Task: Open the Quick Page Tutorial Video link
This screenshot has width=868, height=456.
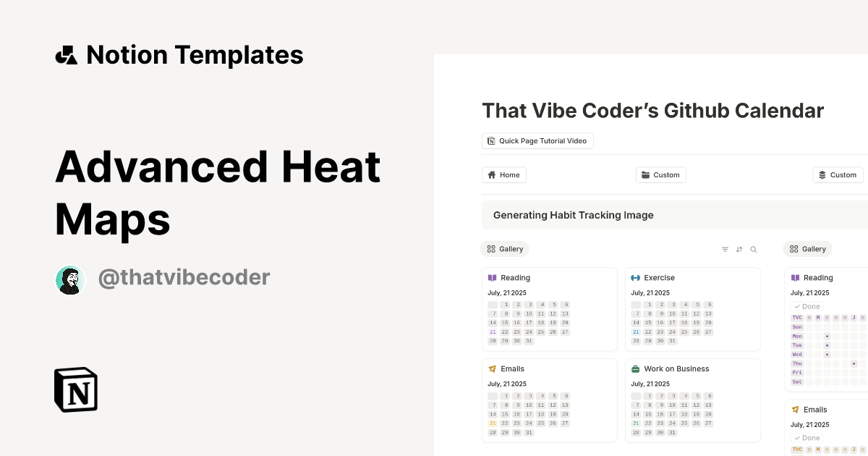Action: pyautogui.click(x=537, y=140)
